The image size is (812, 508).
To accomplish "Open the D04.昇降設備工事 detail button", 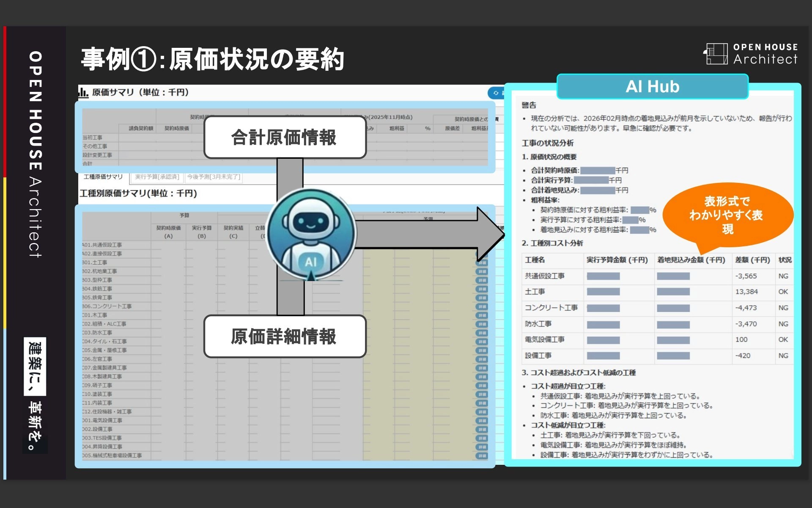I will point(482,447).
